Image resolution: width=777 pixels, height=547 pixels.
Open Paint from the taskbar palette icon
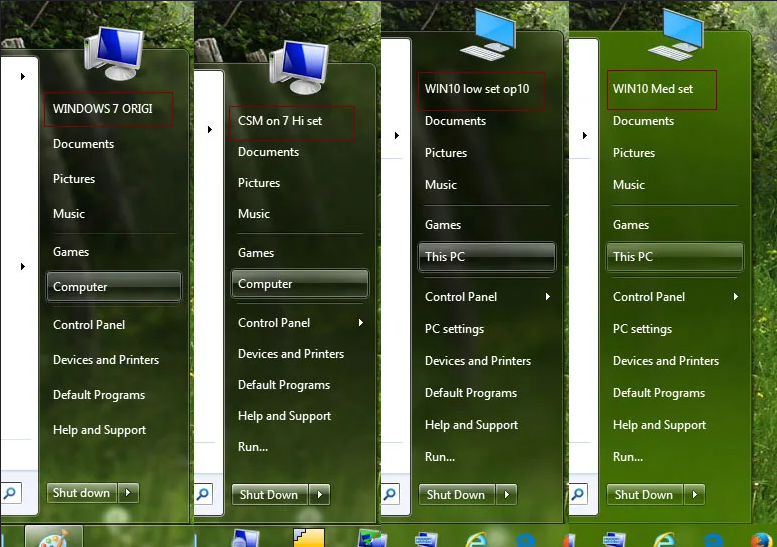(52, 537)
